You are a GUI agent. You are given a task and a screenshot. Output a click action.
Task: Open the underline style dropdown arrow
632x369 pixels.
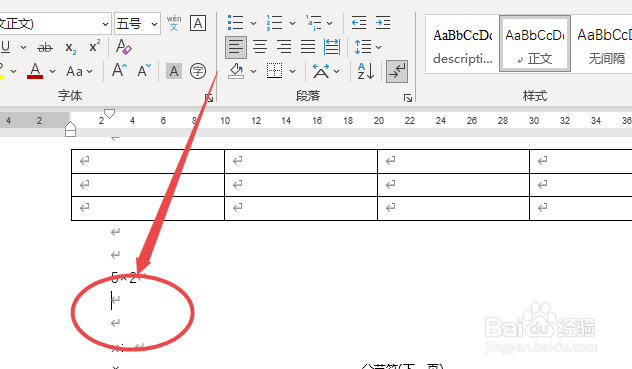(23, 48)
